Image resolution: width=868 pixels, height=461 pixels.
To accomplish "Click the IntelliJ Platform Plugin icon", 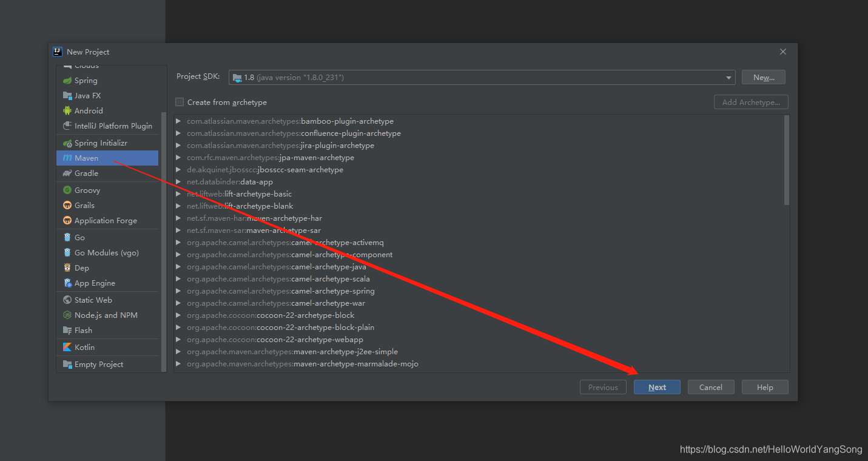I will [67, 126].
